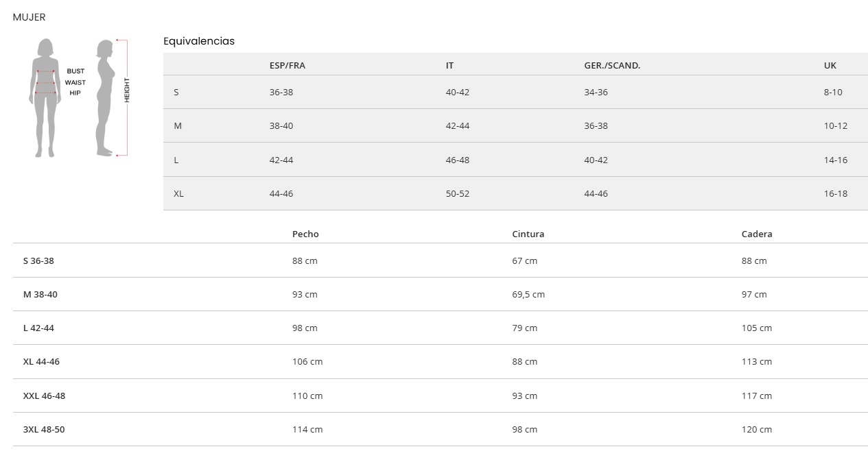Click the Equivalencias table title
This screenshot has width=868, height=462.
coord(199,41)
